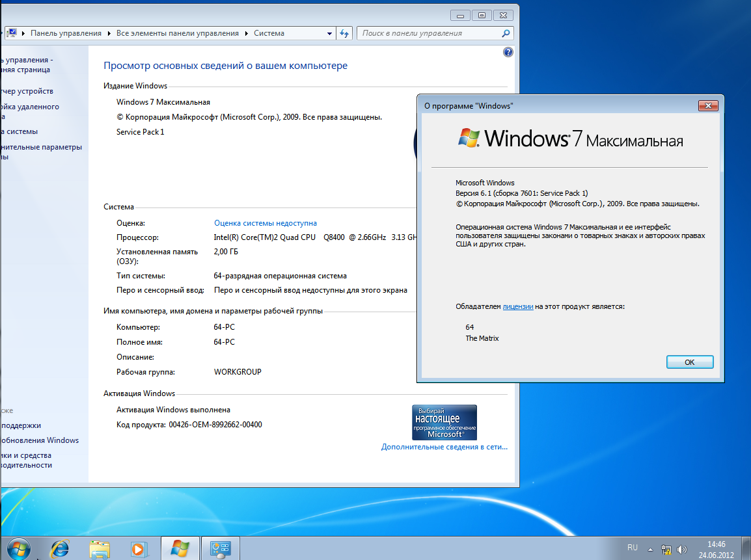This screenshot has width=751, height=560.
Task: Expand arrow after Все элементы панели управления
Action: pyautogui.click(x=246, y=33)
